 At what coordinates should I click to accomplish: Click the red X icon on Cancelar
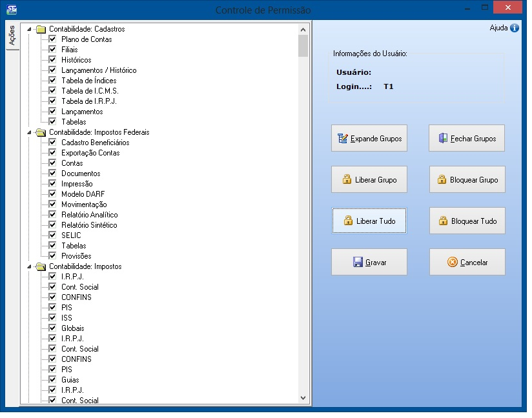tap(453, 262)
